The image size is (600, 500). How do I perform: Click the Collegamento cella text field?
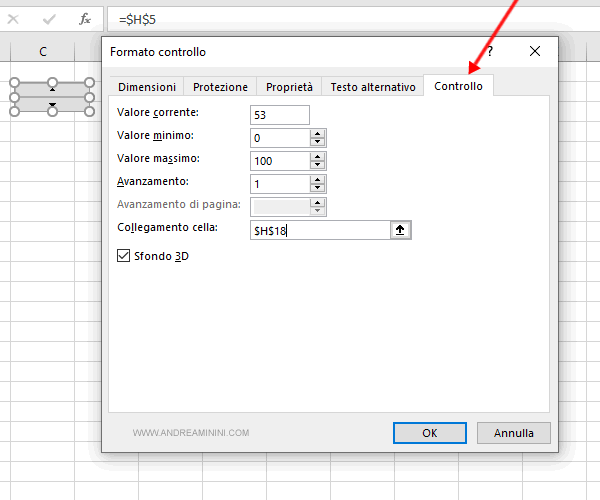click(320, 230)
